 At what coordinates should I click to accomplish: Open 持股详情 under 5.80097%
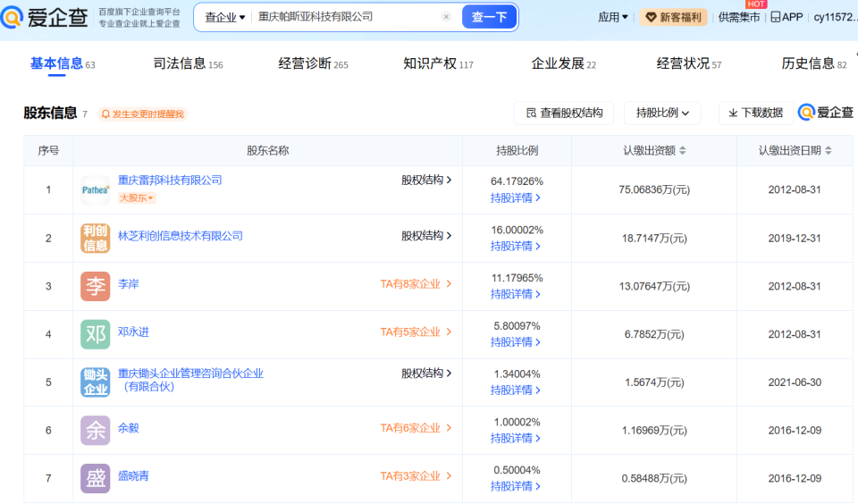(x=516, y=342)
